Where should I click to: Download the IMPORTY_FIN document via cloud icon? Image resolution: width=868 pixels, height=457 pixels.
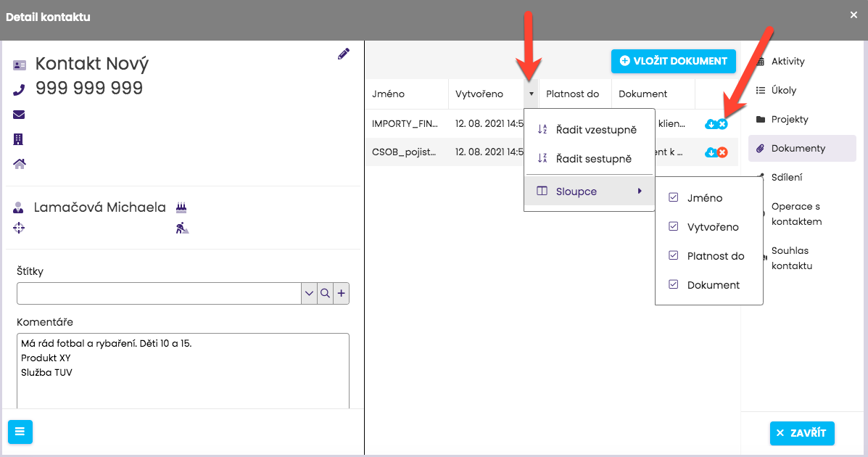(x=711, y=124)
